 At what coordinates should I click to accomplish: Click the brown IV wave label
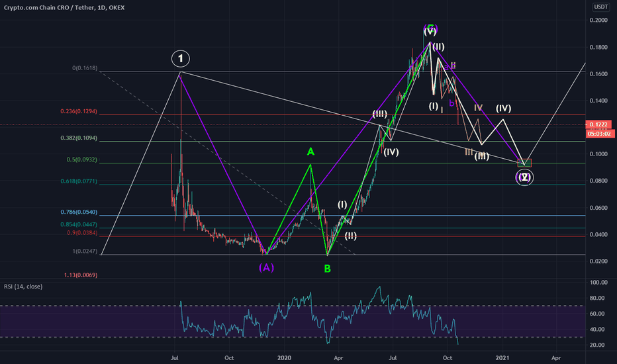[478, 108]
